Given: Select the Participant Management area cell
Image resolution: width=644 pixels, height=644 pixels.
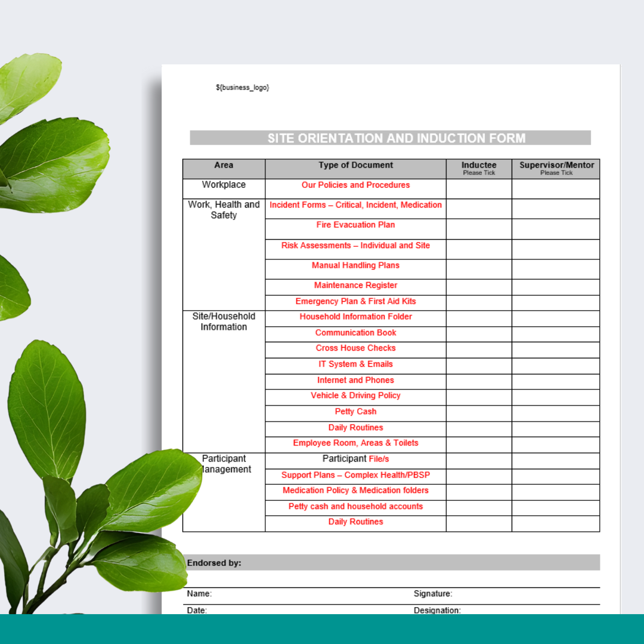Looking at the screenshot, I should click(224, 464).
